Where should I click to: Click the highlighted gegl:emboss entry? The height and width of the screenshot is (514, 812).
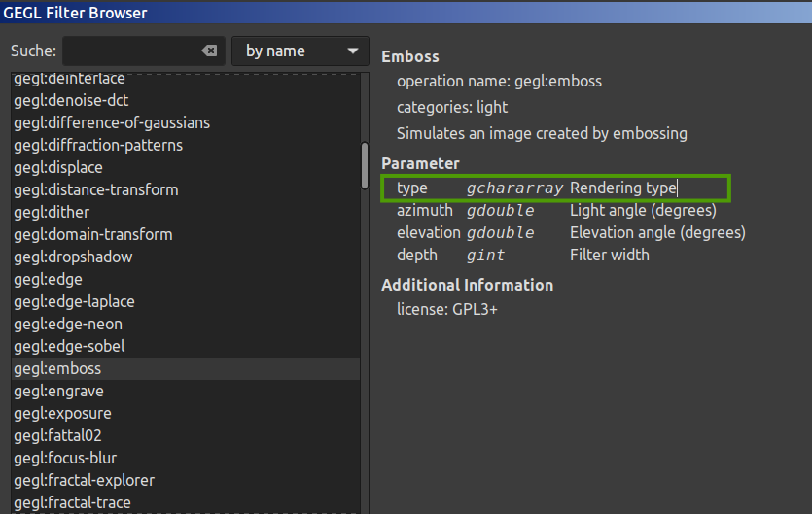pyautogui.click(x=186, y=368)
